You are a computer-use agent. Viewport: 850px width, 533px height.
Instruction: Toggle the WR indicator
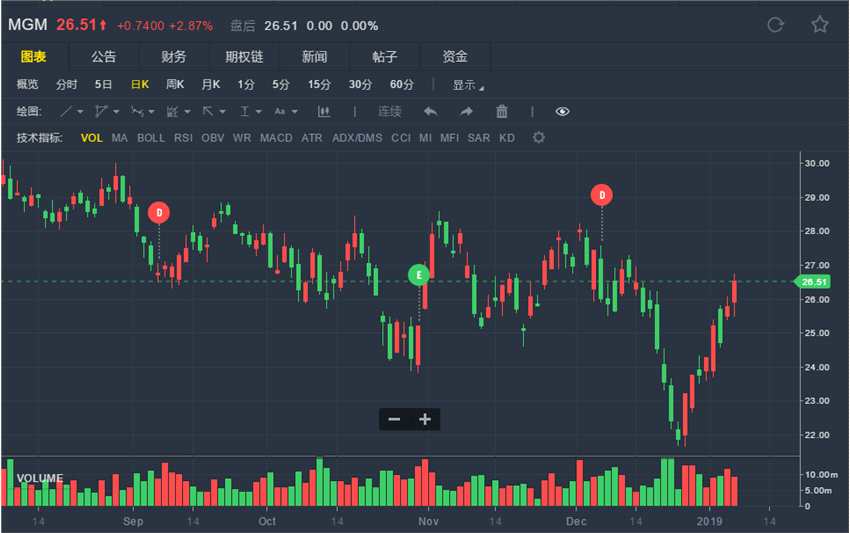pyautogui.click(x=242, y=138)
